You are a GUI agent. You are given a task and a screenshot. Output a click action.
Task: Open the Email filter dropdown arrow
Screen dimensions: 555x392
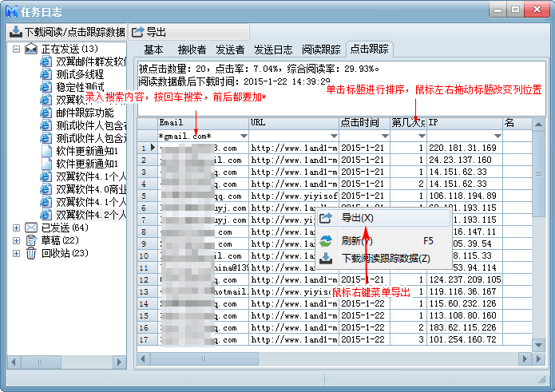pyautogui.click(x=244, y=136)
